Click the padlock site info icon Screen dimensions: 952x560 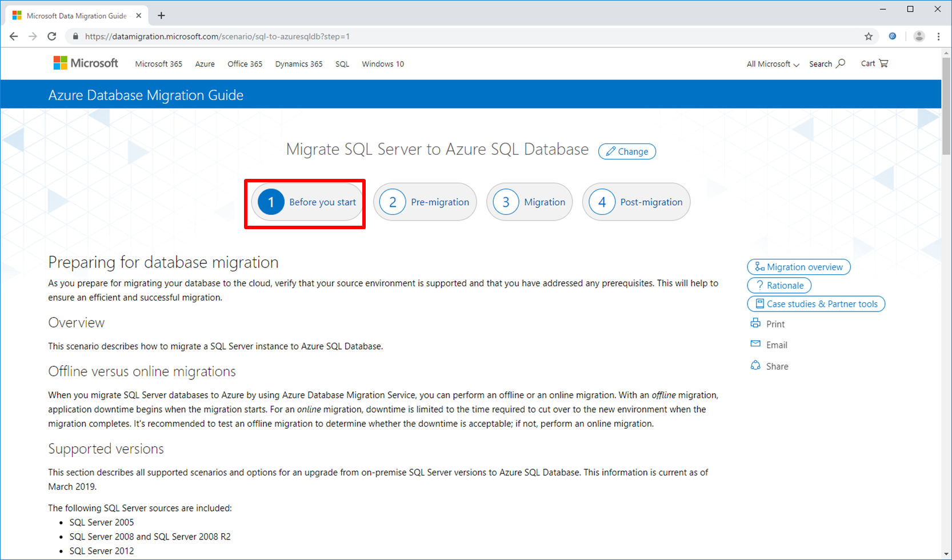point(75,37)
